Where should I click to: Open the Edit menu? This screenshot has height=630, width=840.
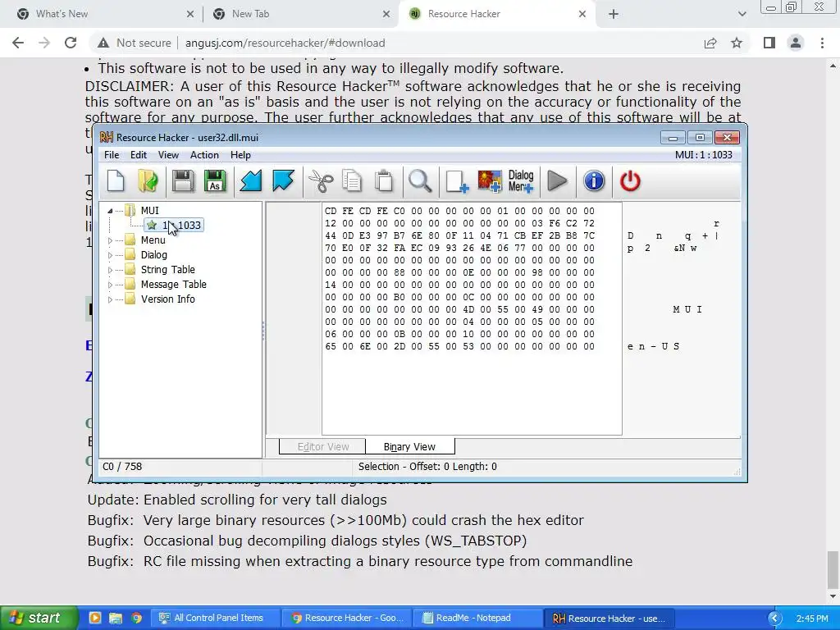coord(138,155)
